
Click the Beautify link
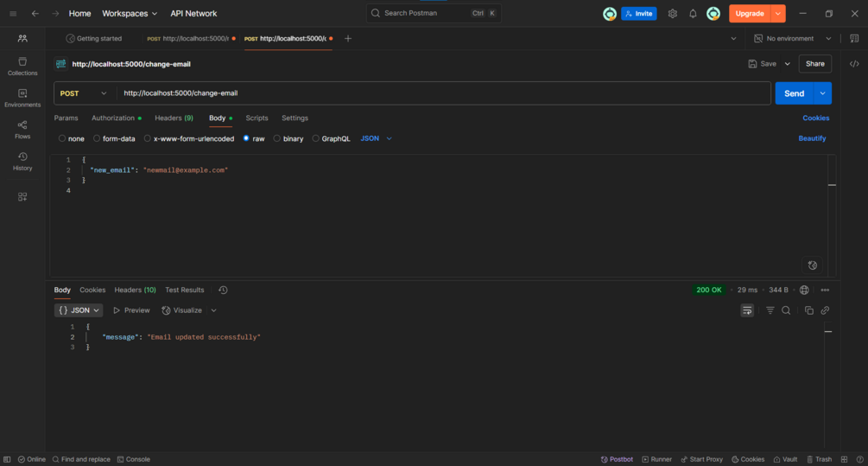point(812,138)
